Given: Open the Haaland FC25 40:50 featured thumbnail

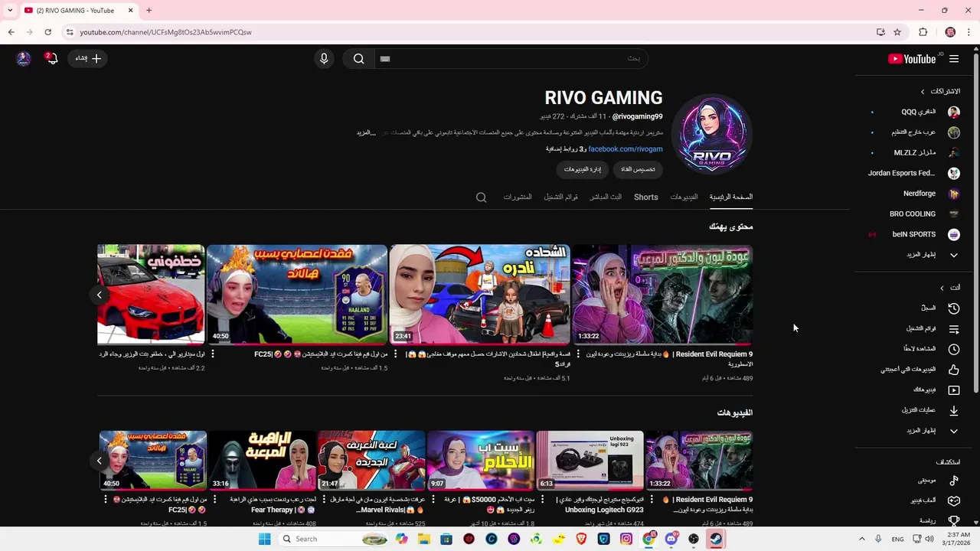Looking at the screenshot, I should [x=297, y=295].
